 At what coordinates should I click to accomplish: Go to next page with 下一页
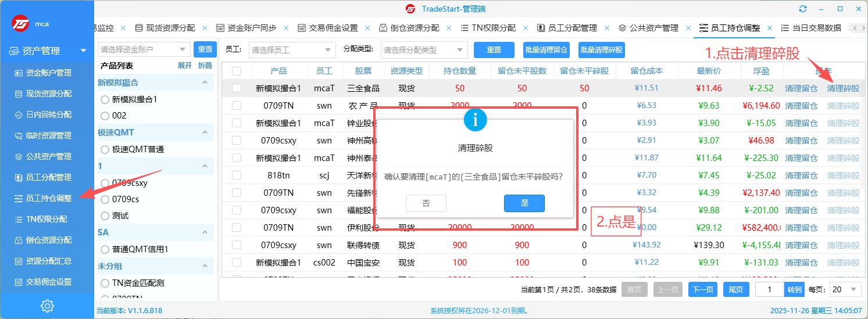[x=702, y=289]
